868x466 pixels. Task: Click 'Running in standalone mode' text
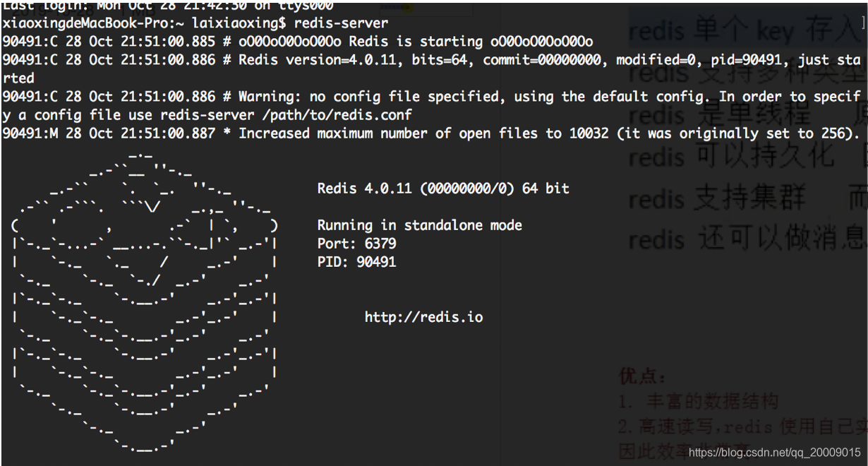419,225
